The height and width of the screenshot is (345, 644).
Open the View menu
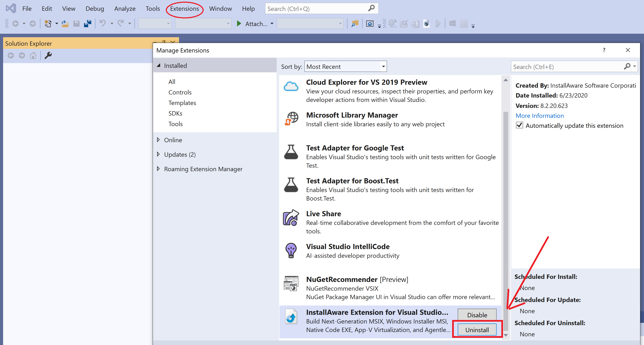tap(69, 8)
